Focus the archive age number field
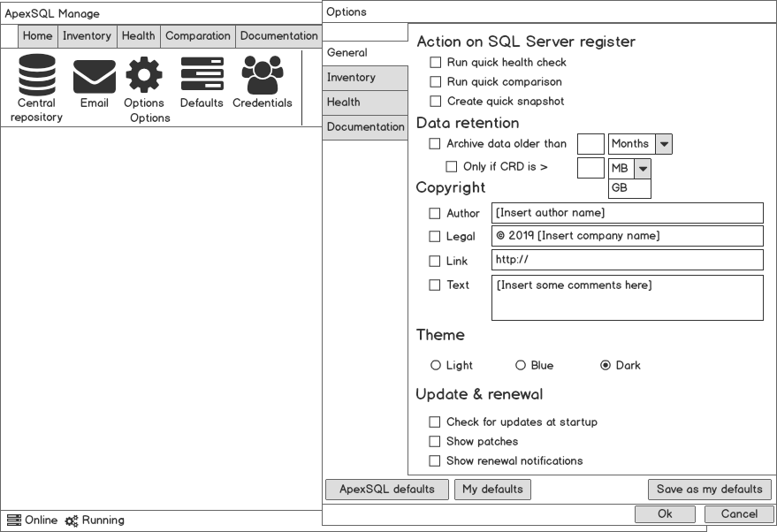 590,144
